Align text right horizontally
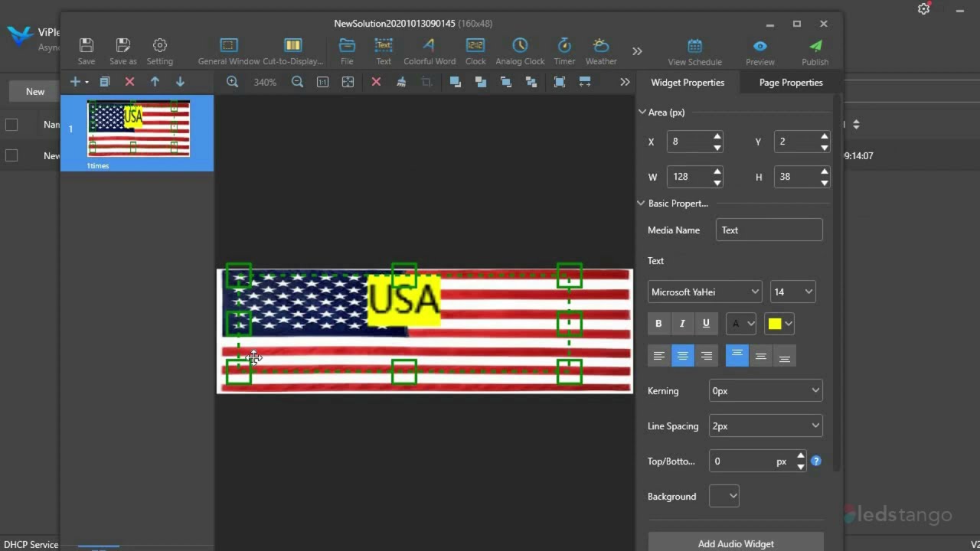 click(707, 356)
